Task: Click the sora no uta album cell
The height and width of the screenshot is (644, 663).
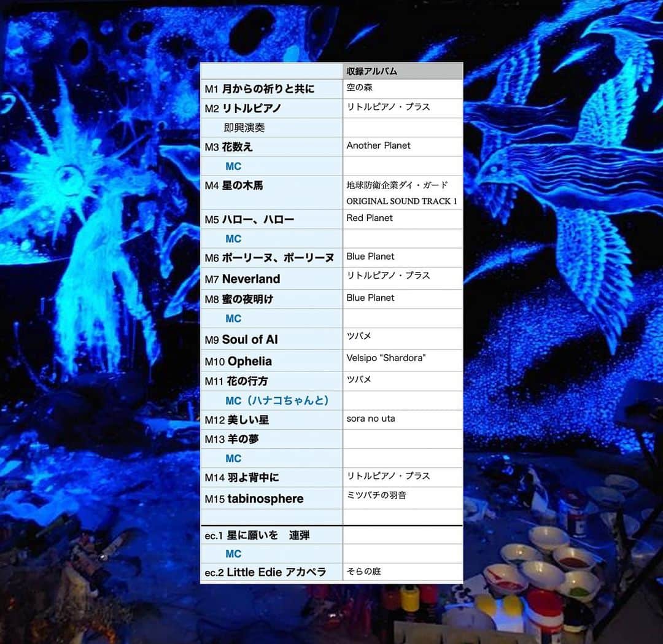Action: pyautogui.click(x=403, y=420)
